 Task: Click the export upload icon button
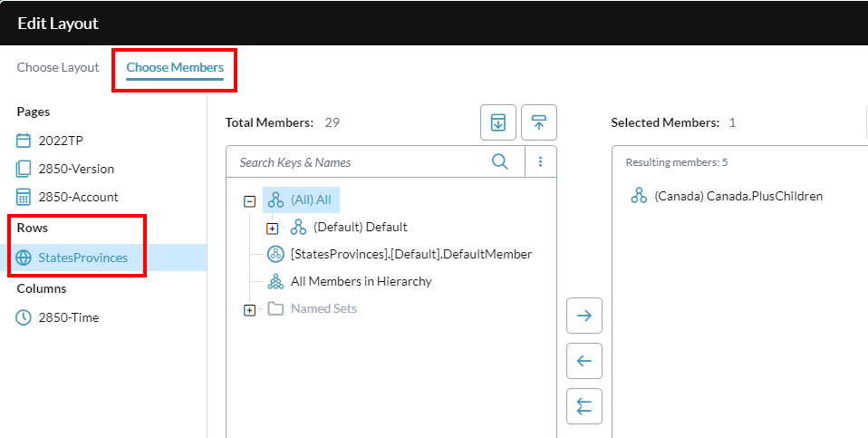538,122
